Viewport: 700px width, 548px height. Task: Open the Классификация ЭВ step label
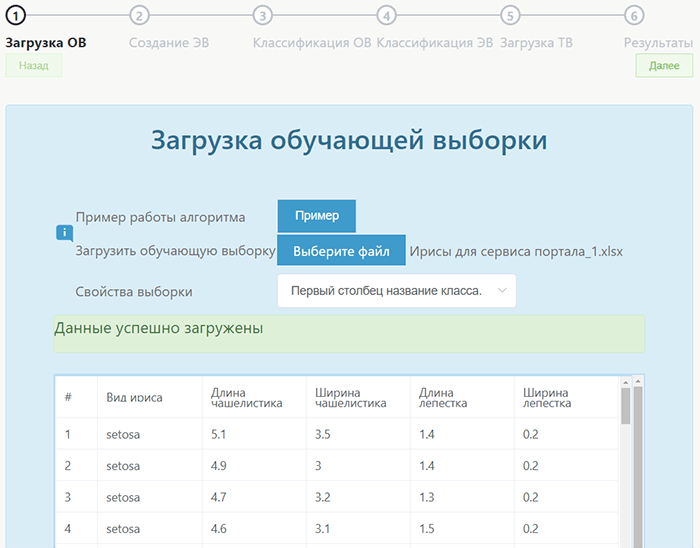(435, 43)
